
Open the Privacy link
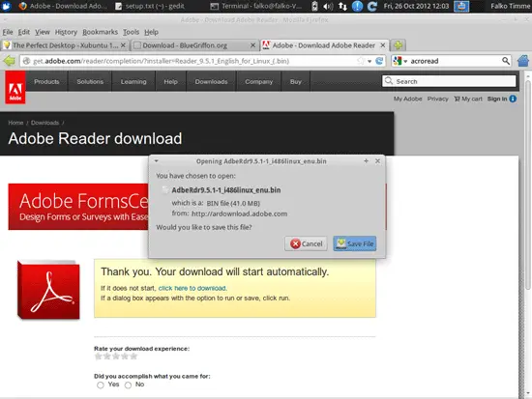pos(437,99)
